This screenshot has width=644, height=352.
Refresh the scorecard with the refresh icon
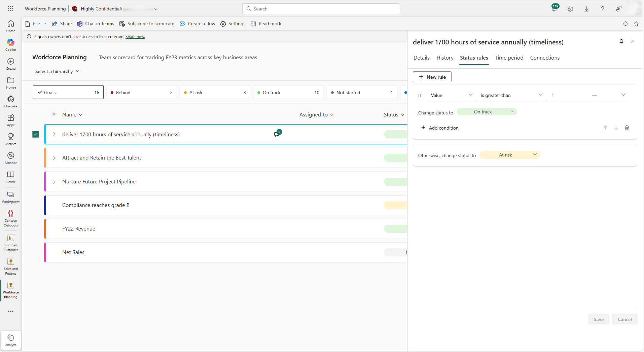(x=625, y=24)
